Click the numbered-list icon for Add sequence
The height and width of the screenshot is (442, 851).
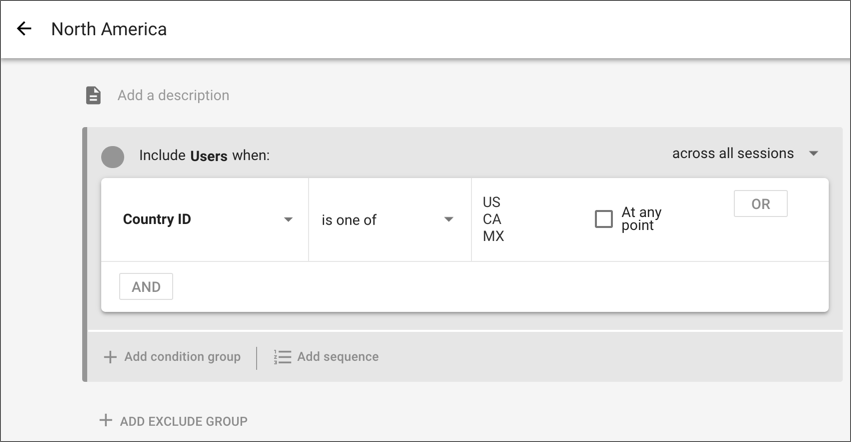coord(283,357)
